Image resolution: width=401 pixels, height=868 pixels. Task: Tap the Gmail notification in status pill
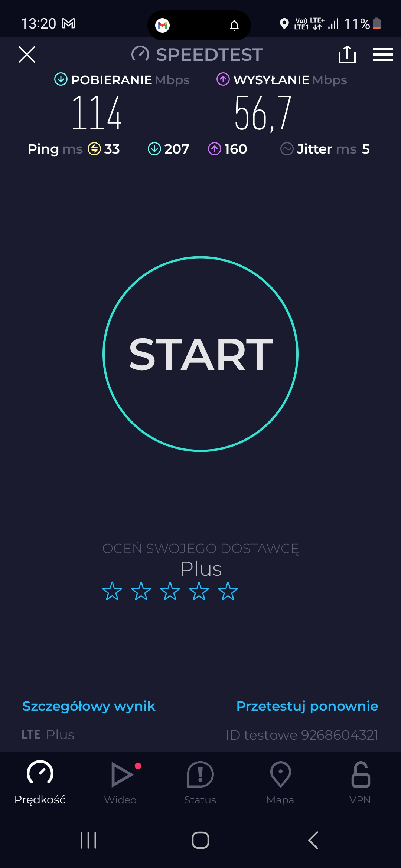pos(163,25)
